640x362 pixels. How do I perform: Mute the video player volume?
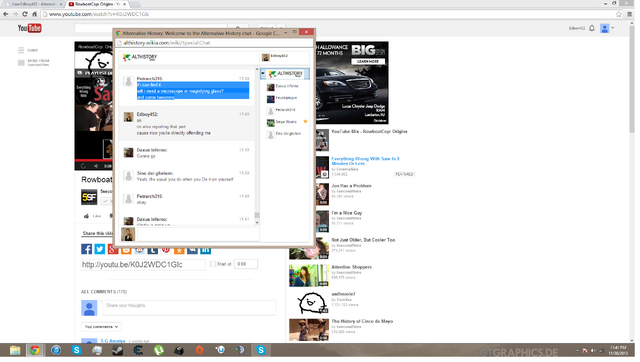96,166
